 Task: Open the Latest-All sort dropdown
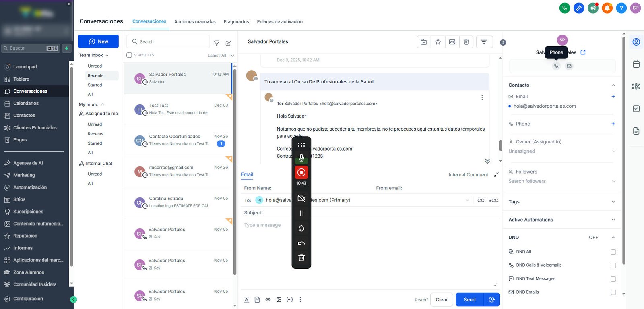(221, 56)
